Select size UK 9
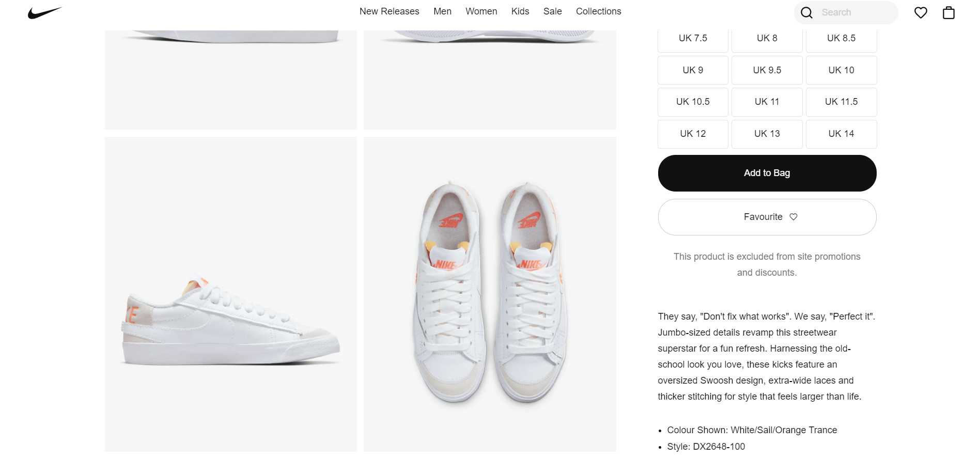Image resolution: width=980 pixels, height=459 pixels. click(x=692, y=70)
